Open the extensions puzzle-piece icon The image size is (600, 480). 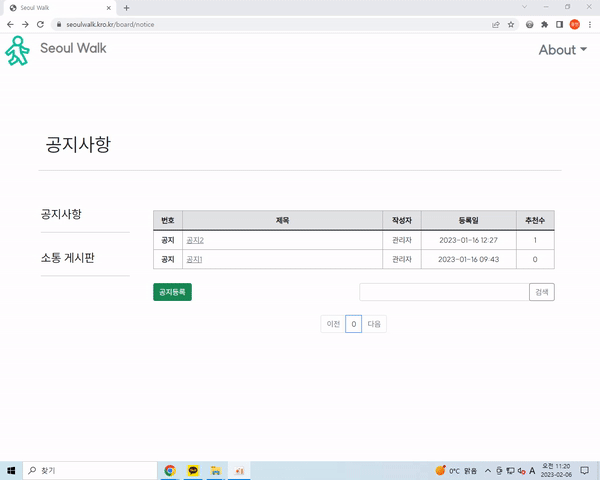(545, 24)
